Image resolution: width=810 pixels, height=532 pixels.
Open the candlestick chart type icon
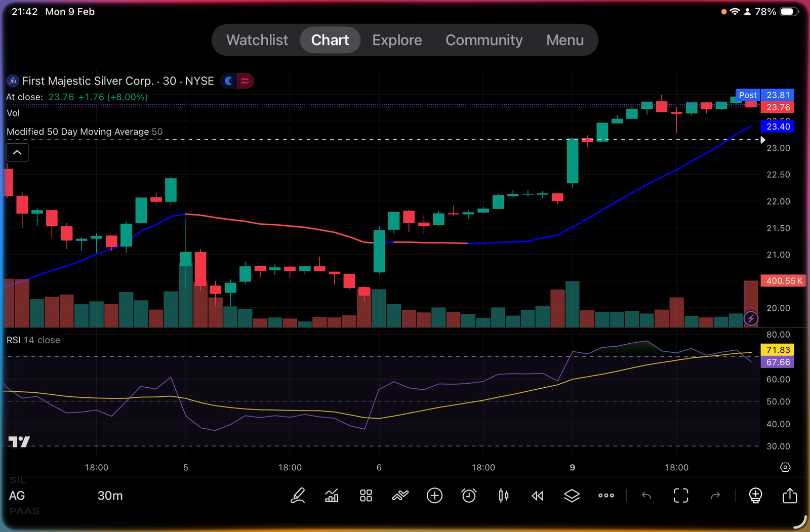pyautogui.click(x=503, y=496)
